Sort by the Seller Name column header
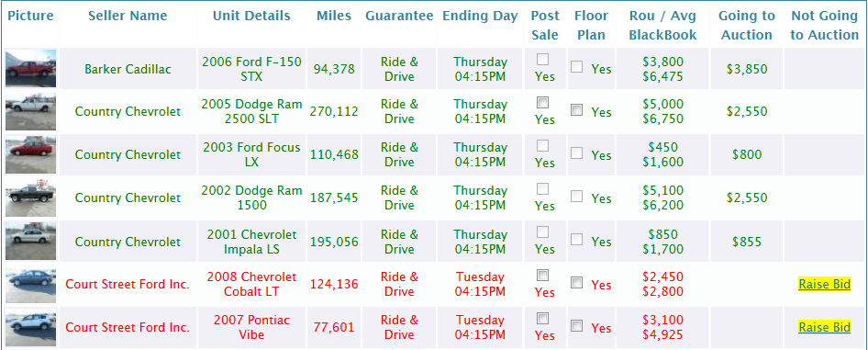This screenshot has width=868, height=350. click(x=127, y=16)
